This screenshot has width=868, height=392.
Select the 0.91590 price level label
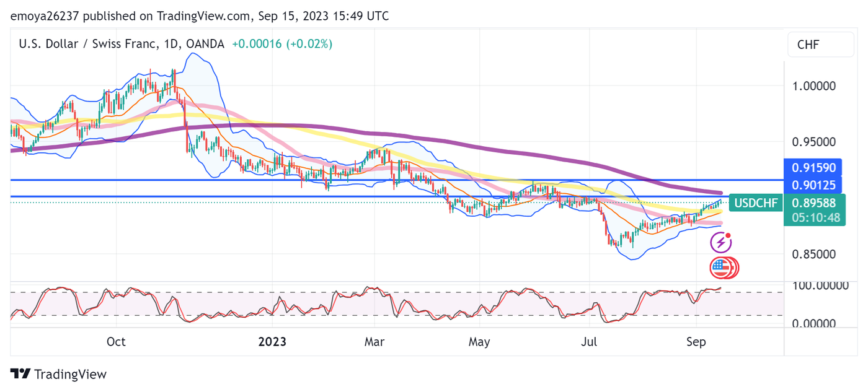(814, 168)
